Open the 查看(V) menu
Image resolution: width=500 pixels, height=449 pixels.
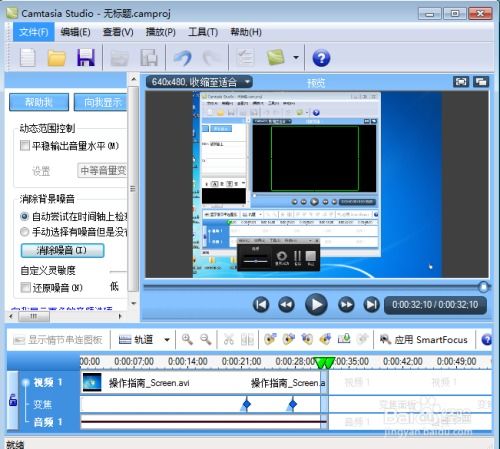pos(118,32)
